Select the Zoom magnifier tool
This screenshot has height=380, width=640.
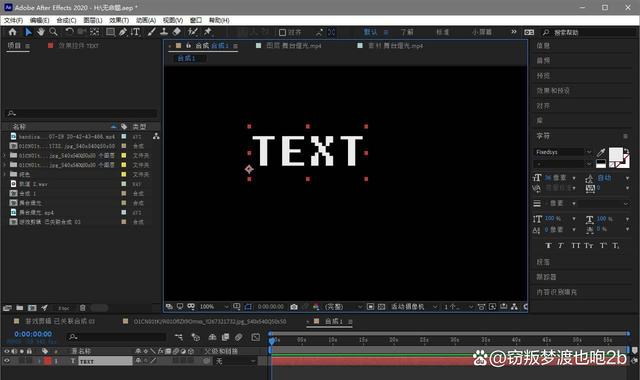point(53,32)
